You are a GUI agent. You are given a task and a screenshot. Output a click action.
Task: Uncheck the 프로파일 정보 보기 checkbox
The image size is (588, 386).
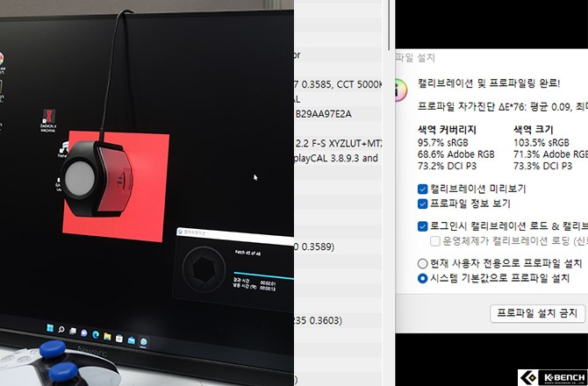pyautogui.click(x=423, y=204)
